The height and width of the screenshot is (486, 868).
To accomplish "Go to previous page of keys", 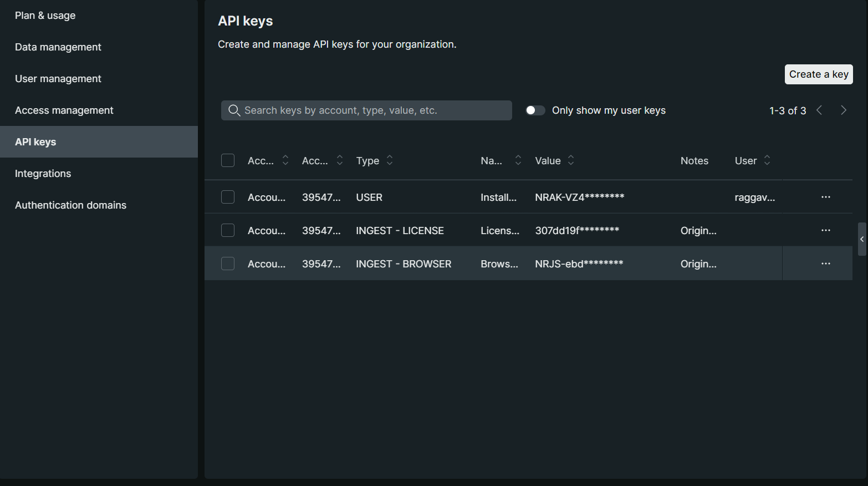I will pyautogui.click(x=819, y=110).
